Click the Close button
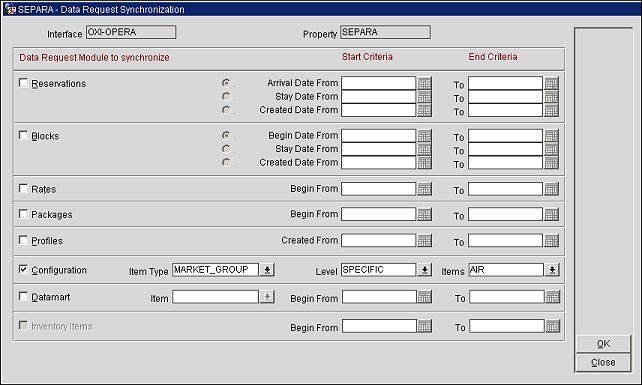Image resolution: width=642 pixels, height=385 pixels. point(603,362)
